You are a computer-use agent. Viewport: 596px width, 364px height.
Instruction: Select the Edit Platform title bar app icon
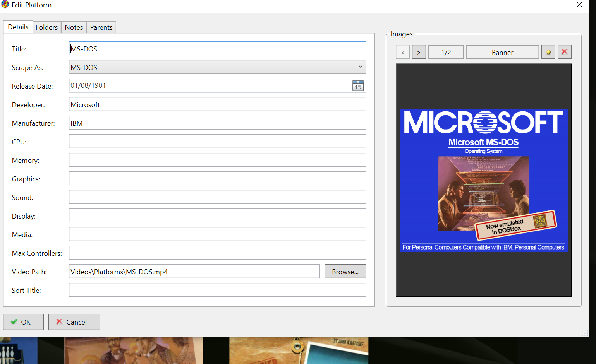point(5,5)
